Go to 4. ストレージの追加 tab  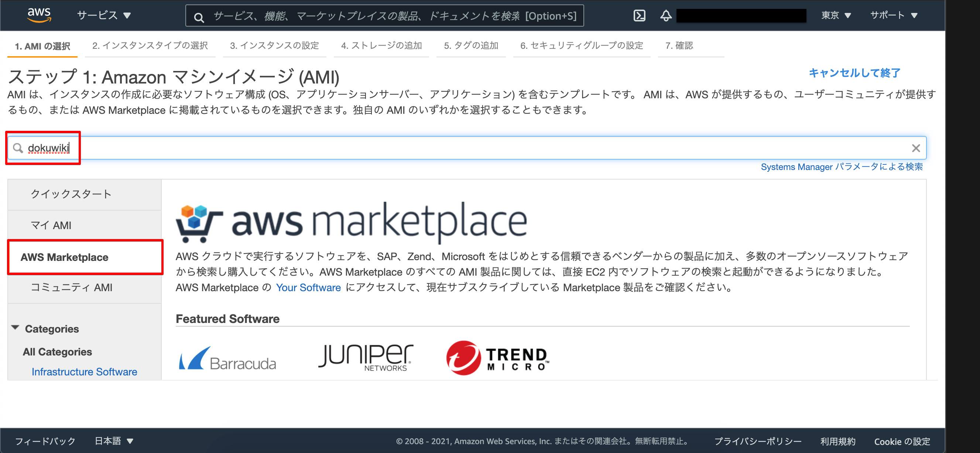[x=381, y=46]
